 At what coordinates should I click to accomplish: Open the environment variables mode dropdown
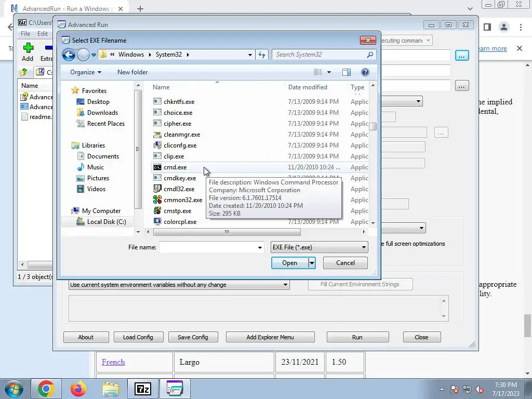tap(179, 285)
